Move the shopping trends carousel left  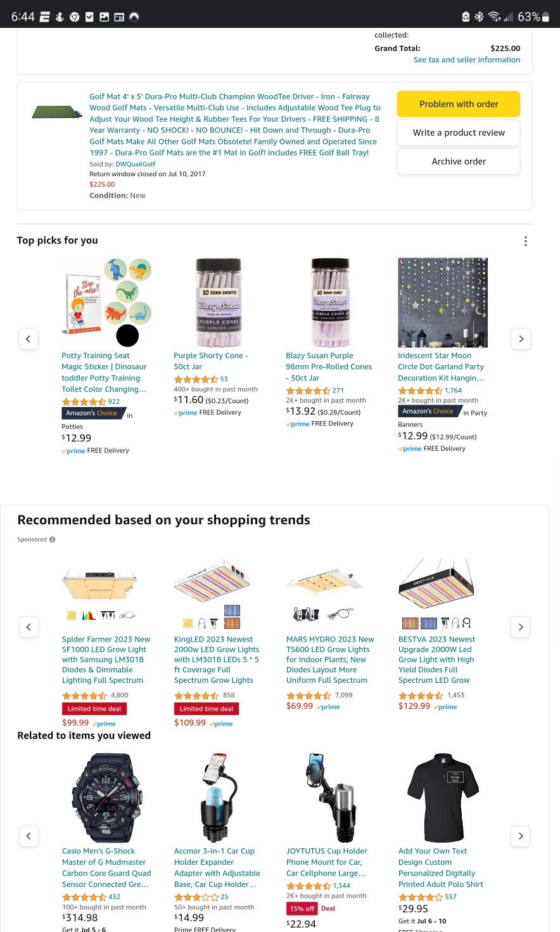[x=29, y=627]
